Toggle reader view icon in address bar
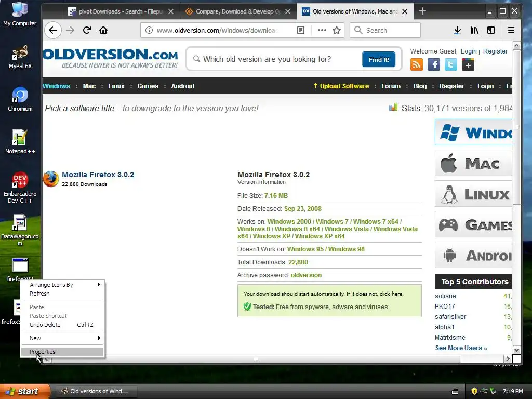532x399 pixels. 301,30
